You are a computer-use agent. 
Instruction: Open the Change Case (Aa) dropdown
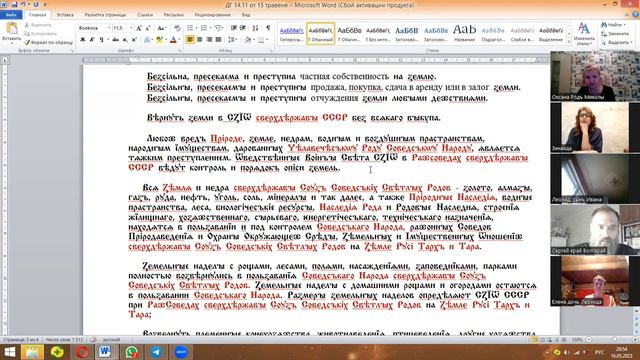pyautogui.click(x=162, y=28)
